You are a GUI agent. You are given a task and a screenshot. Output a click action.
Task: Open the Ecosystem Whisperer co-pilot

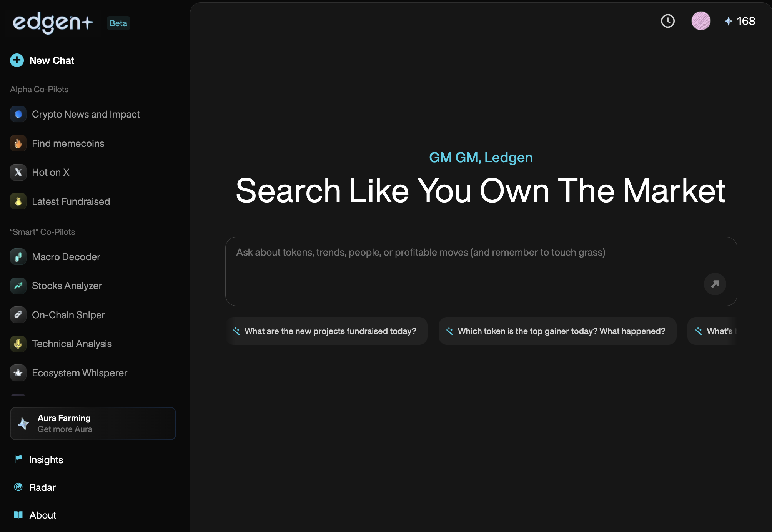(79, 373)
